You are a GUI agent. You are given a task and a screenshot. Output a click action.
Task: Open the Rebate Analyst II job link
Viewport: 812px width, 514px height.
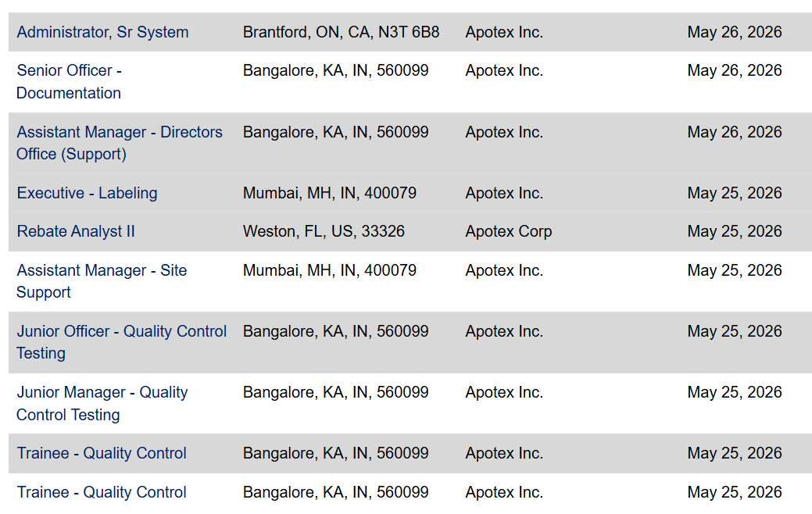pos(76,231)
